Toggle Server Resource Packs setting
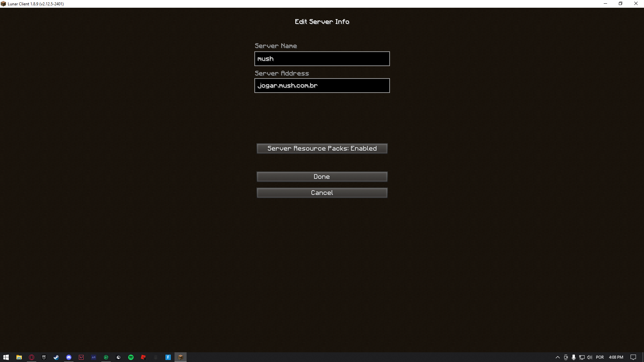Viewport: 644px width, 362px height. [322, 148]
